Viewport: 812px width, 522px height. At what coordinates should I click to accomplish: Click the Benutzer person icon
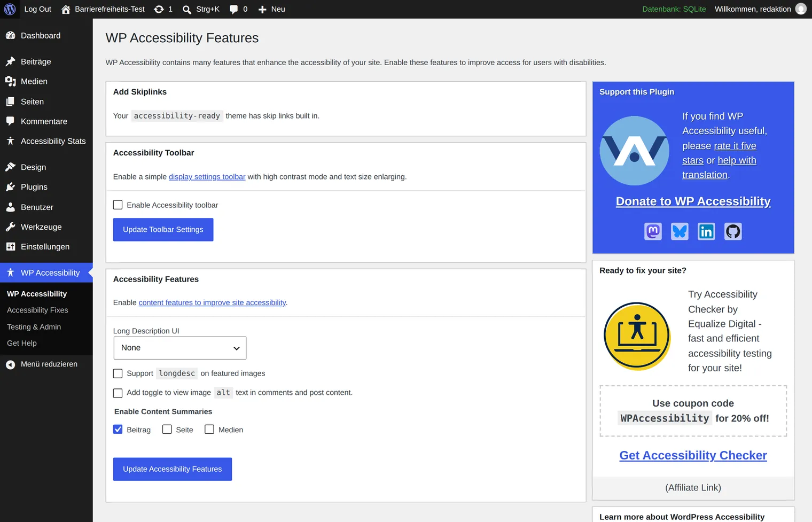[x=10, y=207]
